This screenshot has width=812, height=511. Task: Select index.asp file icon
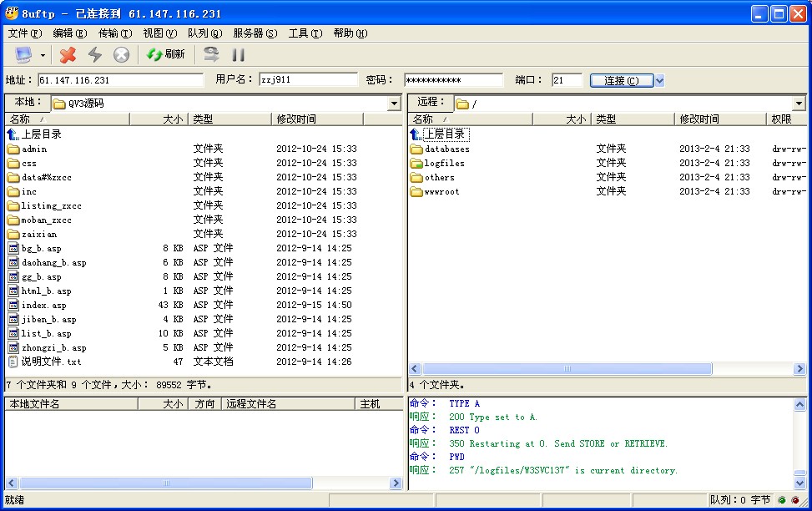point(13,306)
